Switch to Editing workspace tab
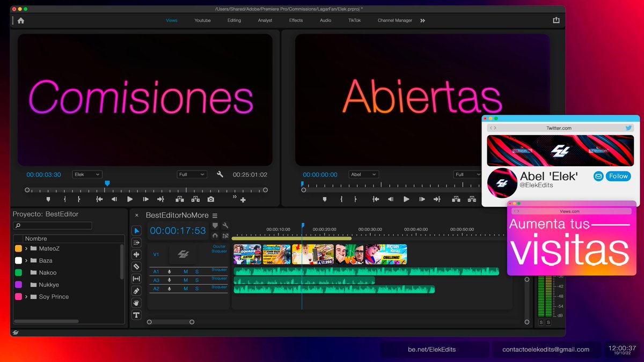644x362 pixels. pos(234,20)
